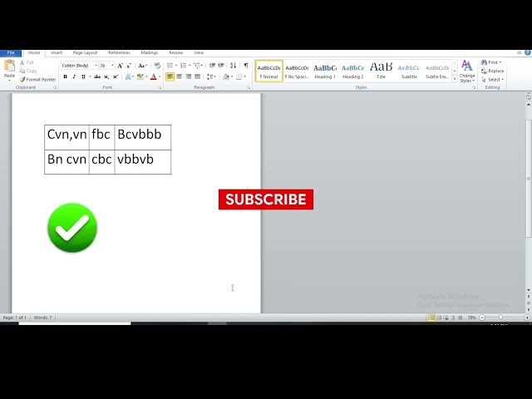Click the zoom out minus button
Image resolution: width=532 pixels, height=399 pixels.
point(482,318)
